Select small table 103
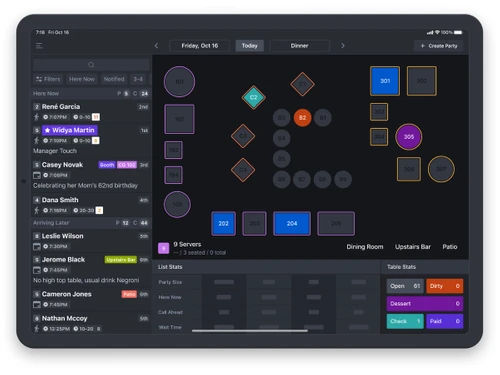This screenshot has height=375, width=500. pos(173,150)
